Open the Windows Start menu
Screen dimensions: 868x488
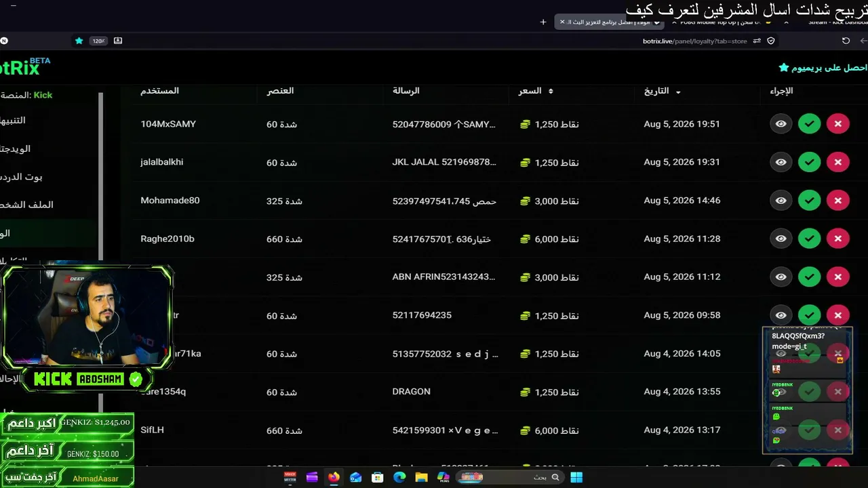[x=576, y=477]
